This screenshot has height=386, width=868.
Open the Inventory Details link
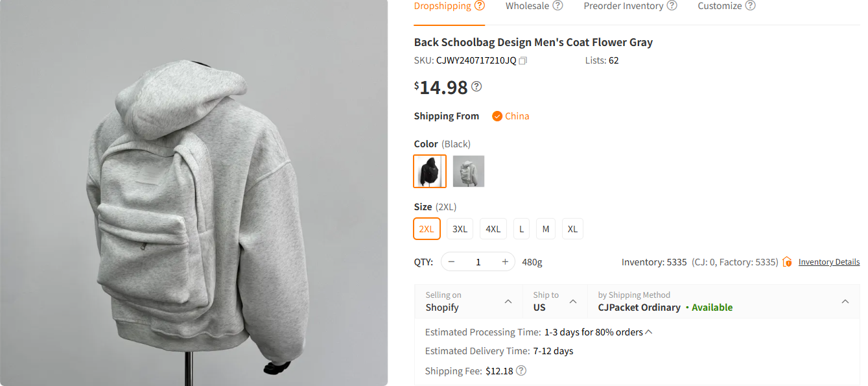(x=829, y=261)
